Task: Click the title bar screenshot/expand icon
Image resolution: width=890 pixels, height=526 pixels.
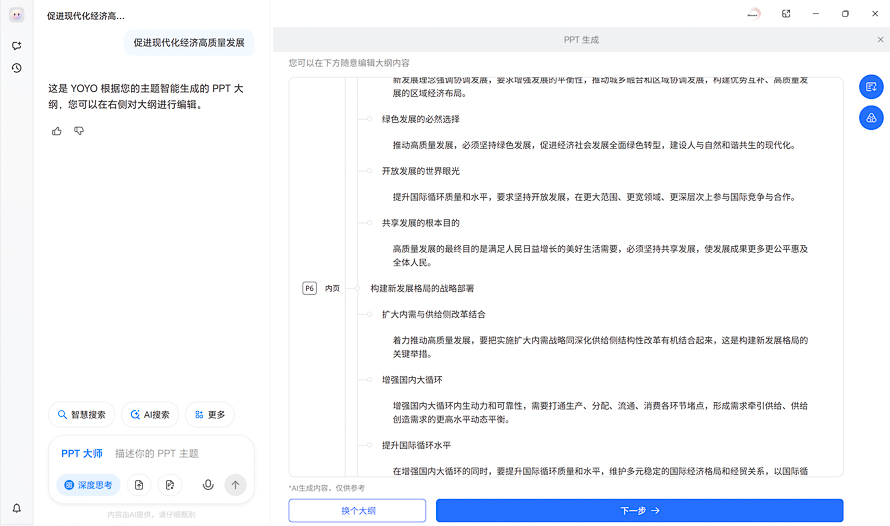Action: pos(786,14)
